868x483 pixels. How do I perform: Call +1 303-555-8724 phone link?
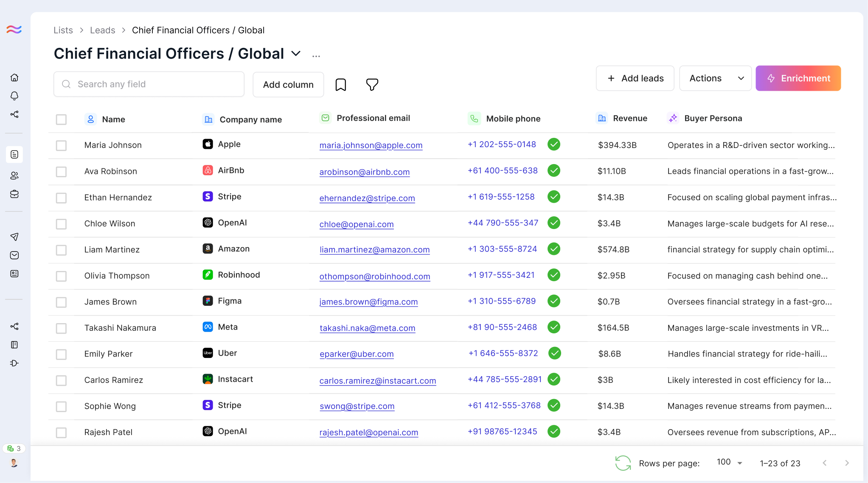(x=502, y=249)
